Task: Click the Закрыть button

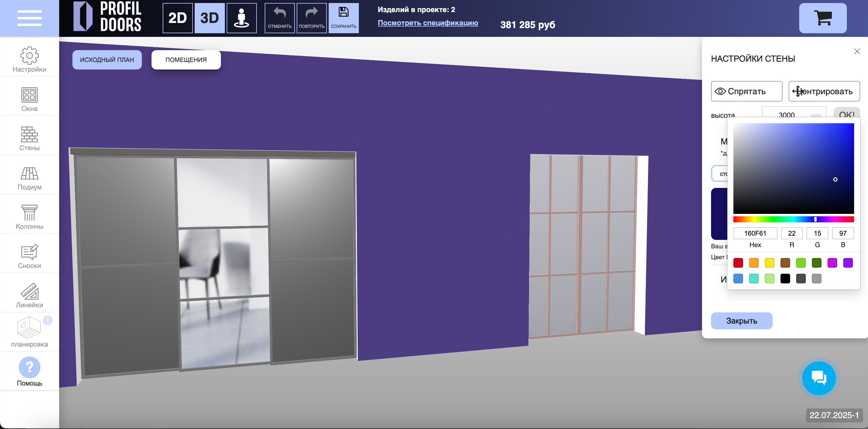Action: (x=741, y=321)
